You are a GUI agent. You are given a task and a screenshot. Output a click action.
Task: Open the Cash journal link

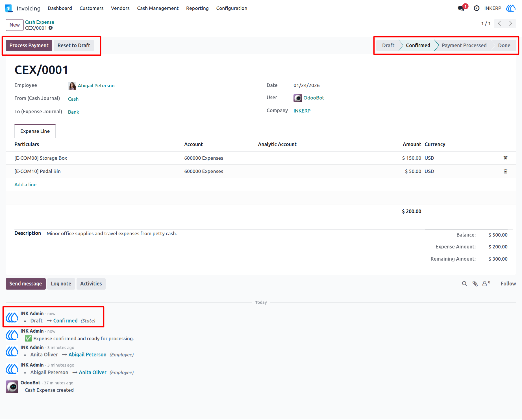(73, 99)
